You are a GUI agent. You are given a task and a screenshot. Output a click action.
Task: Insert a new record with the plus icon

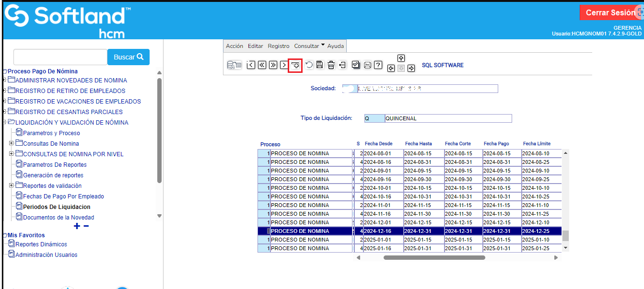pos(295,65)
